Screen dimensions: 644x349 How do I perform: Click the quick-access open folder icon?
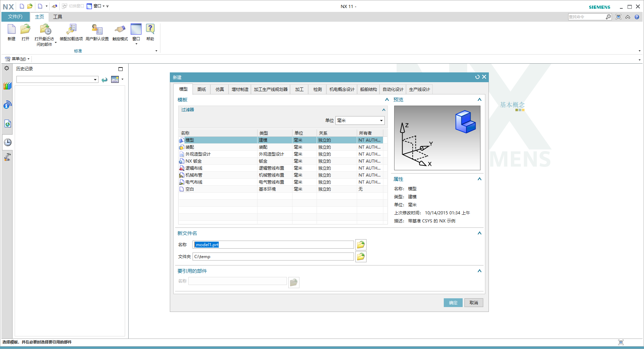30,6
